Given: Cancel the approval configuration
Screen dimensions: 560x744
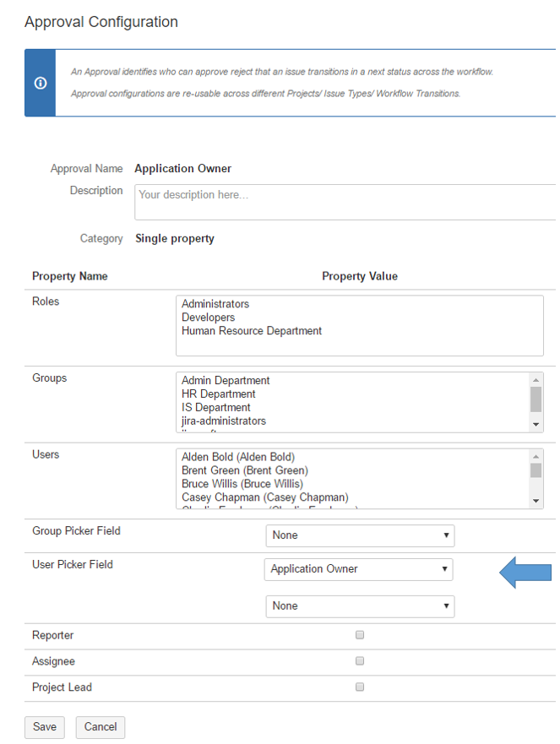Looking at the screenshot, I should pos(100,727).
